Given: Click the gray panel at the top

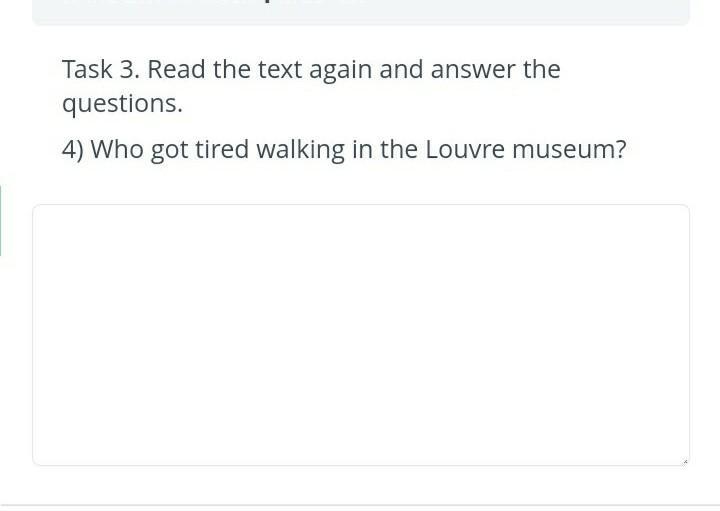Looking at the screenshot, I should (x=361, y=12).
